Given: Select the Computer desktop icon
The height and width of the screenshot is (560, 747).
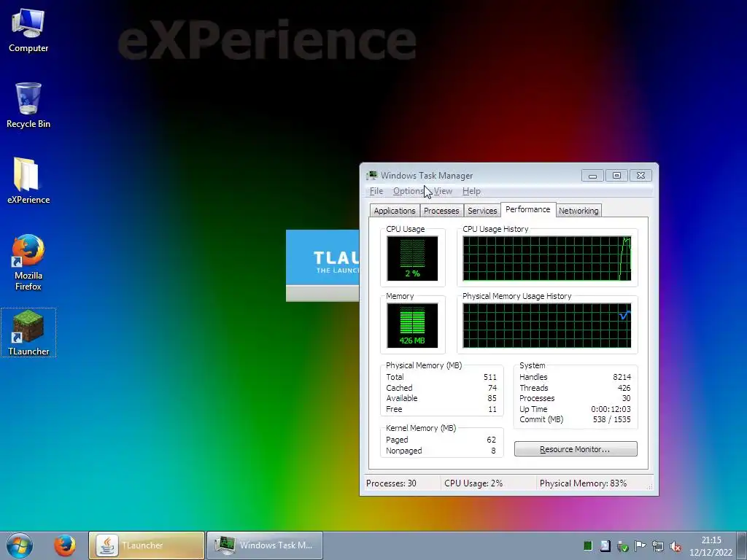Looking at the screenshot, I should (28, 31).
